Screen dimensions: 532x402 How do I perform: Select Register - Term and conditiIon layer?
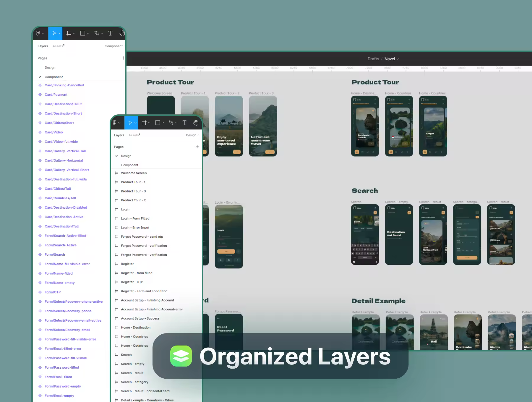(144, 291)
